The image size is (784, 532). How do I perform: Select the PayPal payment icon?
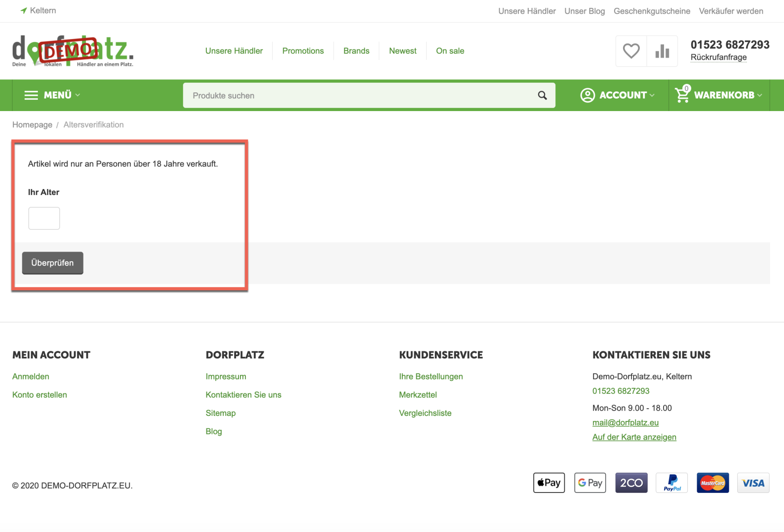click(672, 483)
